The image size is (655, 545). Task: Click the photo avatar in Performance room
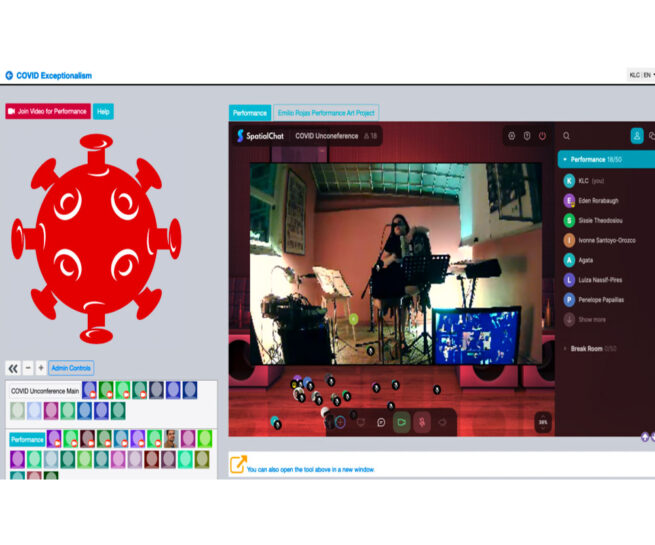pos(171,438)
